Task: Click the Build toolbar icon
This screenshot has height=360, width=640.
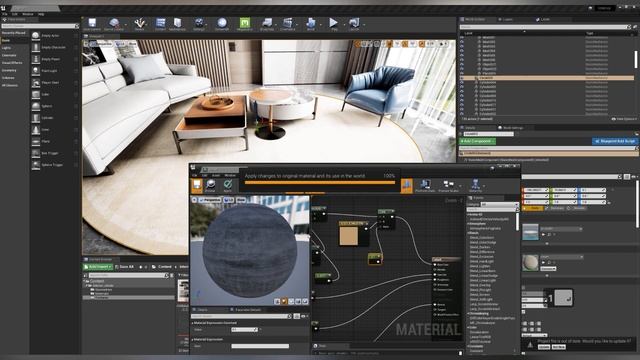Action: point(311,24)
